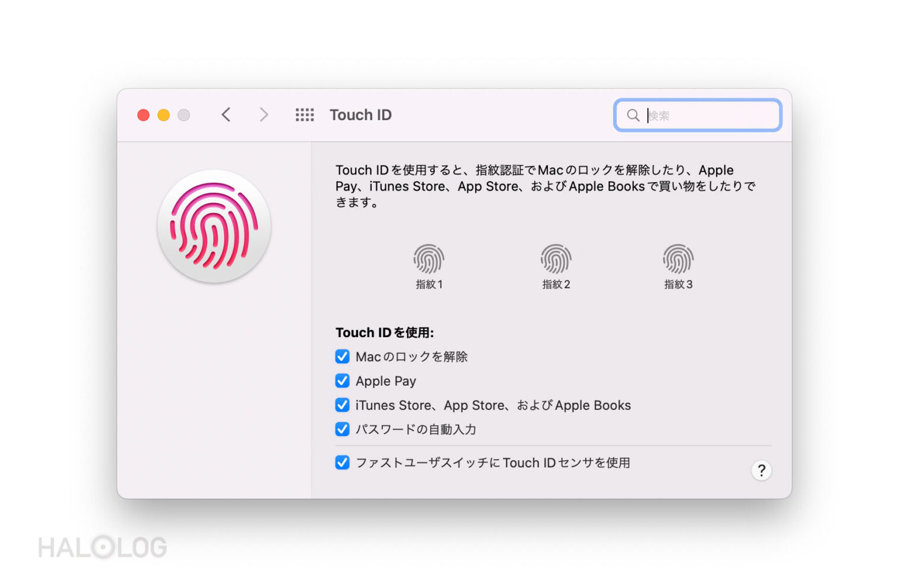The image size is (909, 588).
Task: Click inside the 検索 search field
Action: (x=698, y=115)
